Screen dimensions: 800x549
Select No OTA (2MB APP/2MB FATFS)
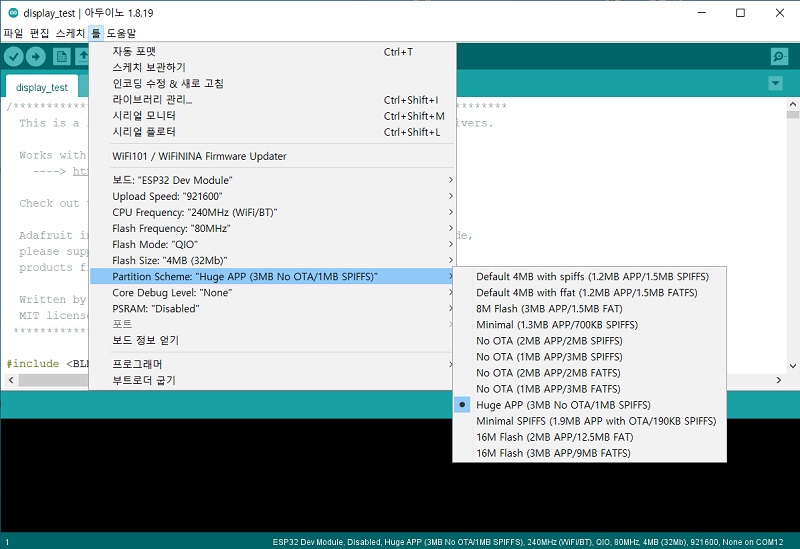point(589,373)
